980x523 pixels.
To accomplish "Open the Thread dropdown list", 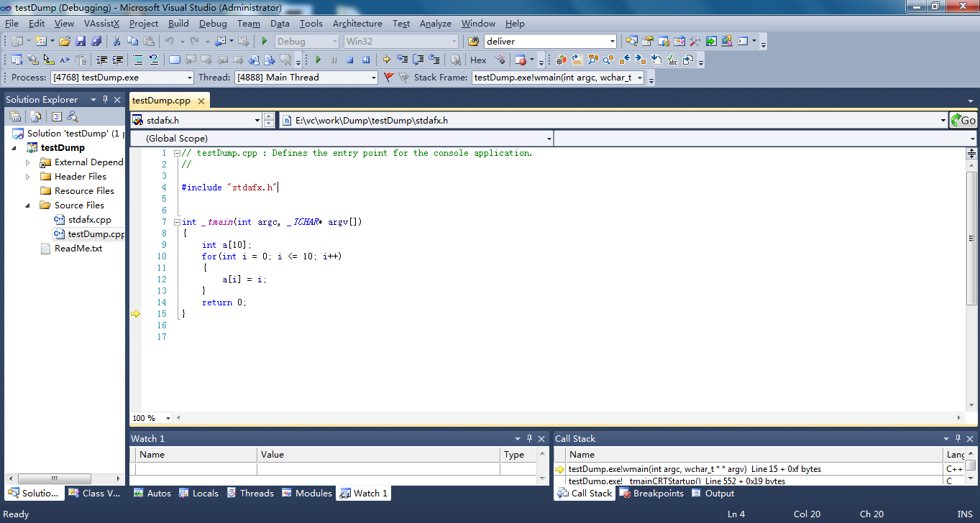I will (373, 78).
